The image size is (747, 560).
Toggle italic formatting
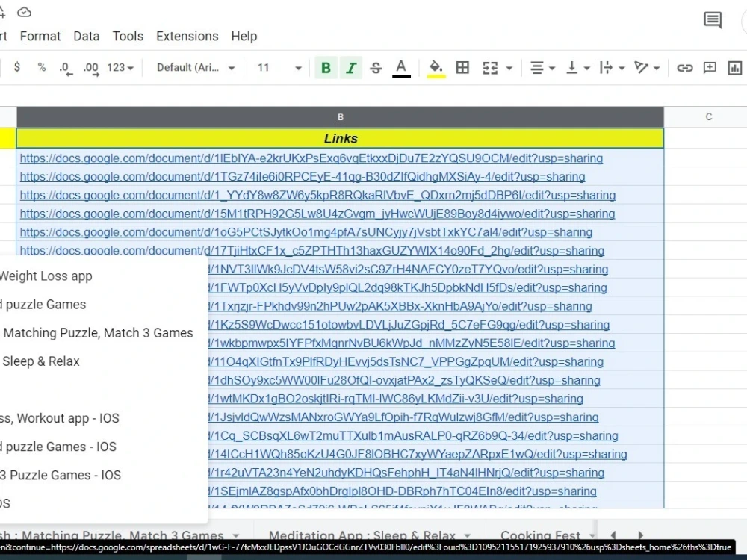[x=351, y=68]
